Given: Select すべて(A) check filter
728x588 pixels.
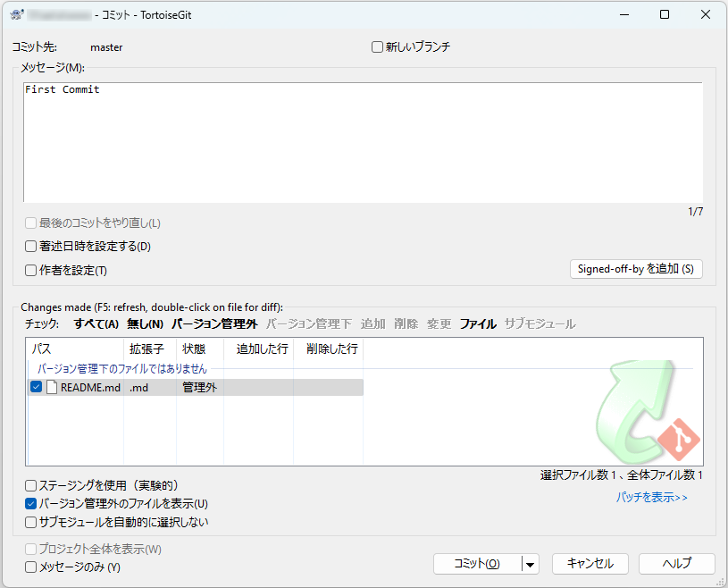Looking at the screenshot, I should (96, 323).
